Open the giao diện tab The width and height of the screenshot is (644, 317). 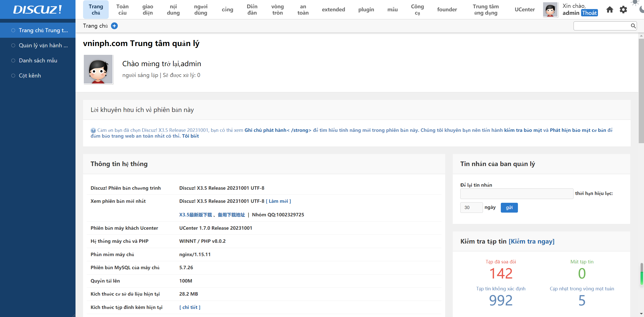(148, 10)
